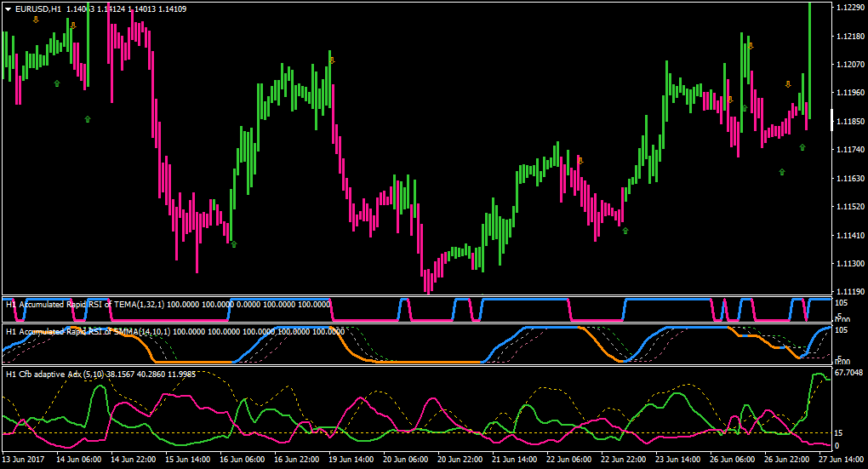Screen dimensions: 868x469
Task: Click the 27 Jun 14:00 time label
Action: tap(842, 459)
